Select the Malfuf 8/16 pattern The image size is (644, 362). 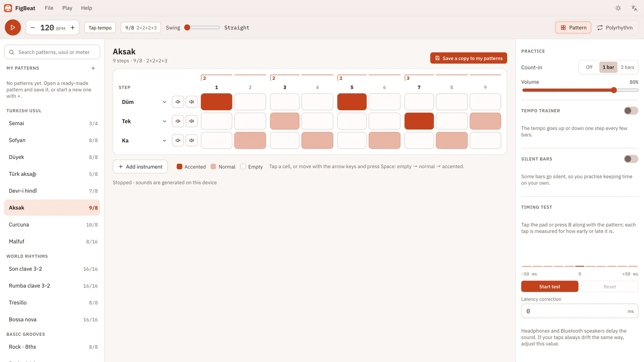click(x=52, y=242)
